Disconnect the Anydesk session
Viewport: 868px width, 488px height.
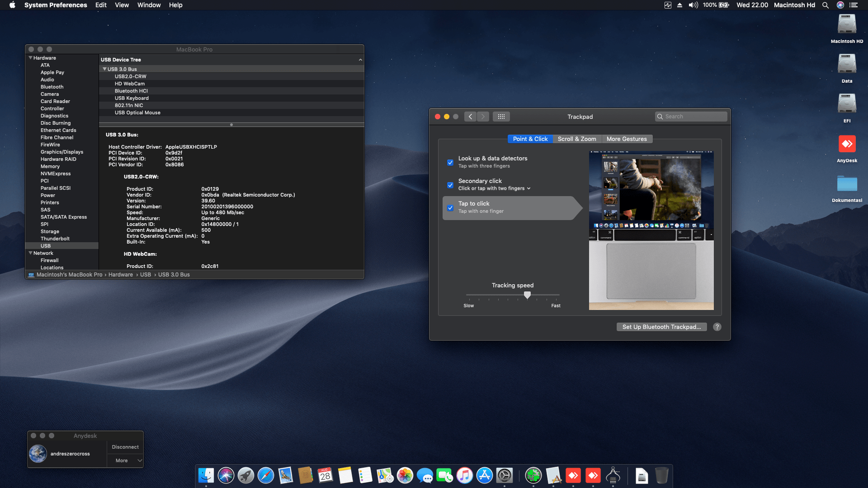click(125, 447)
